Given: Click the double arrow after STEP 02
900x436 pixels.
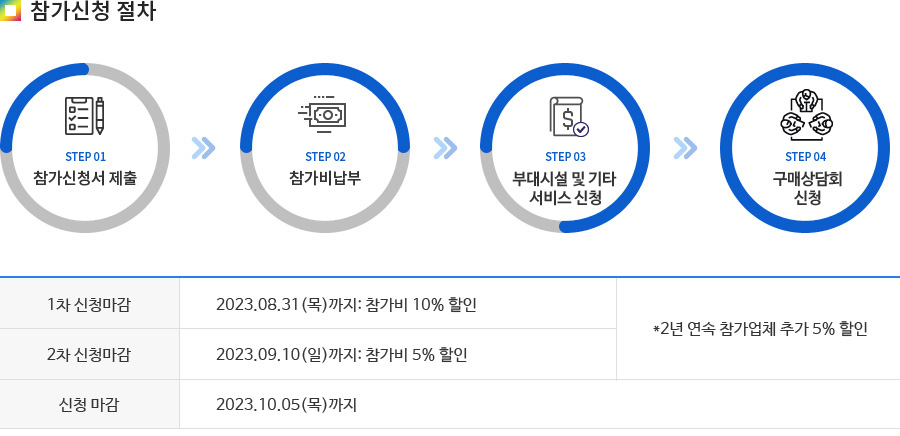Looking at the screenshot, I should click(445, 148).
